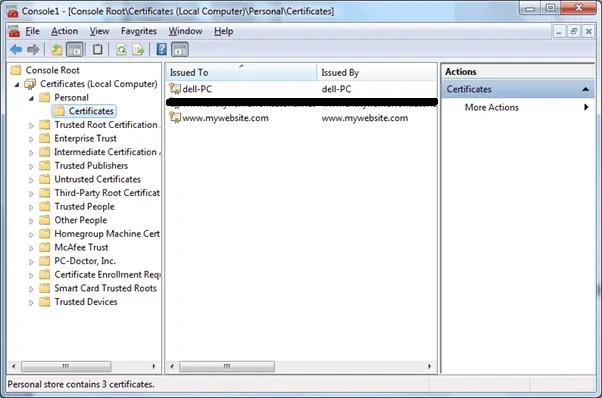The width and height of the screenshot is (602, 398).
Task: Expand the Trusted Root Certification folder
Action: 31,126
